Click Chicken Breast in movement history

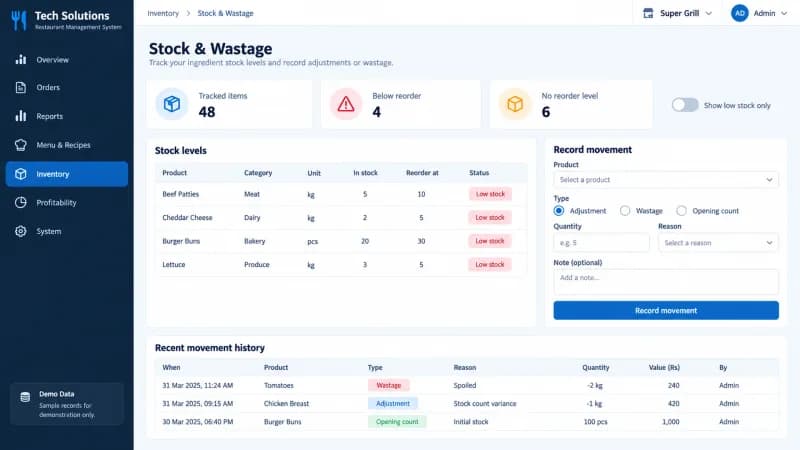pos(286,404)
